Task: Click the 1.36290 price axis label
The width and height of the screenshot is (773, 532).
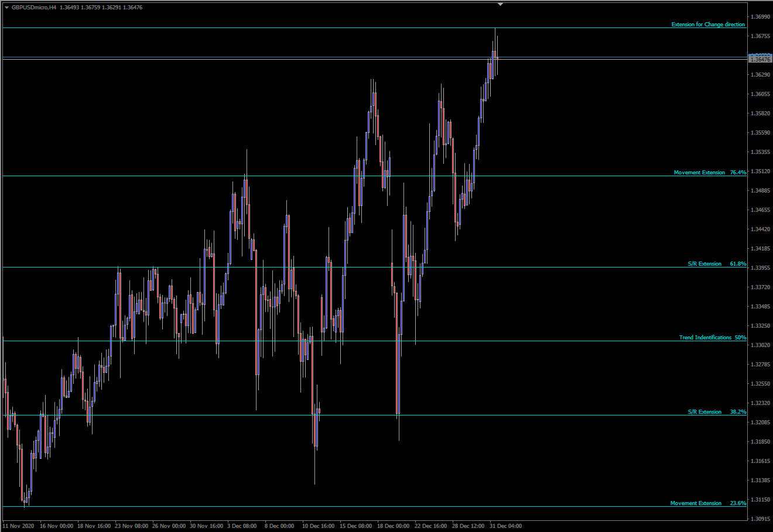Action: coord(760,75)
